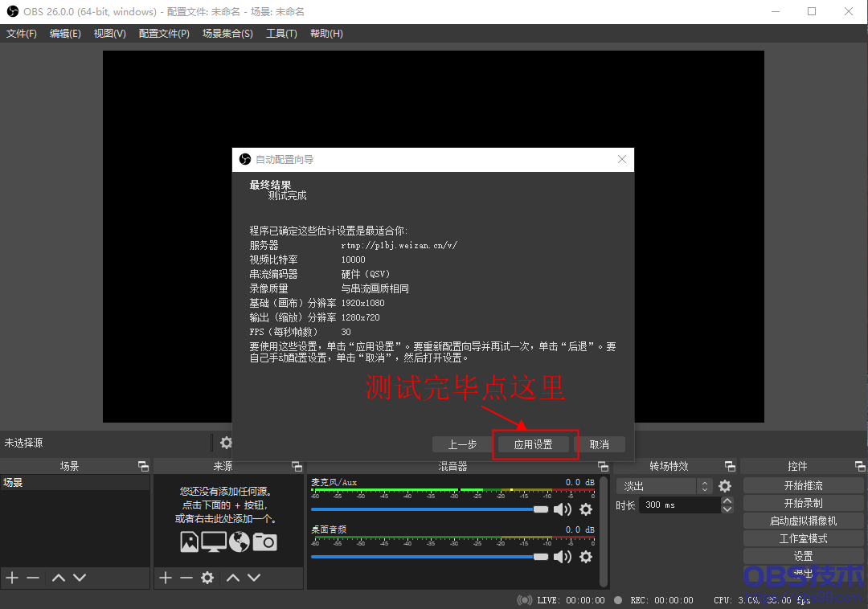The height and width of the screenshot is (609, 868).
Task: Move source down in 来源 panel
Action: (x=254, y=578)
